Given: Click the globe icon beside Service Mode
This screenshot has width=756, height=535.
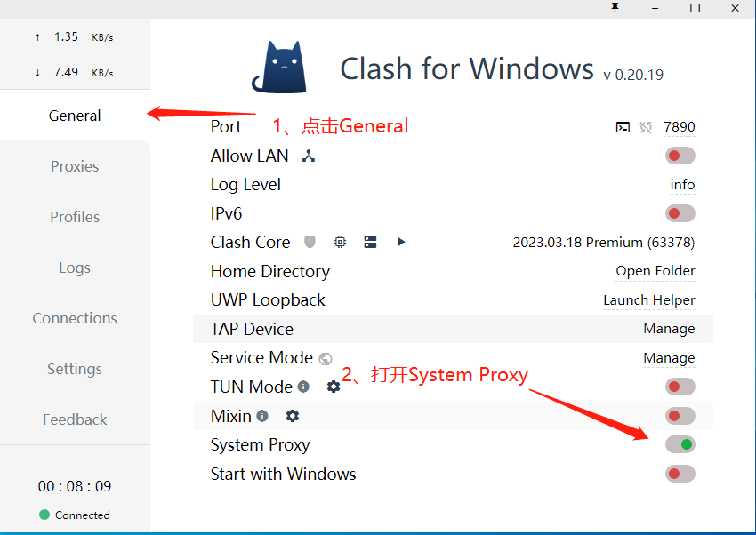Looking at the screenshot, I should [326, 359].
